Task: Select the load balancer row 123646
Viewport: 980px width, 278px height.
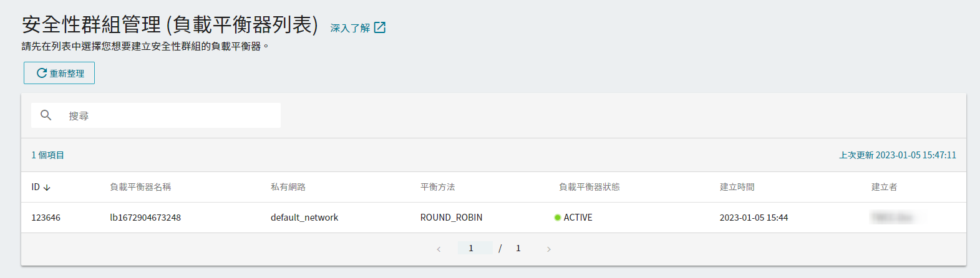Action: tap(493, 218)
